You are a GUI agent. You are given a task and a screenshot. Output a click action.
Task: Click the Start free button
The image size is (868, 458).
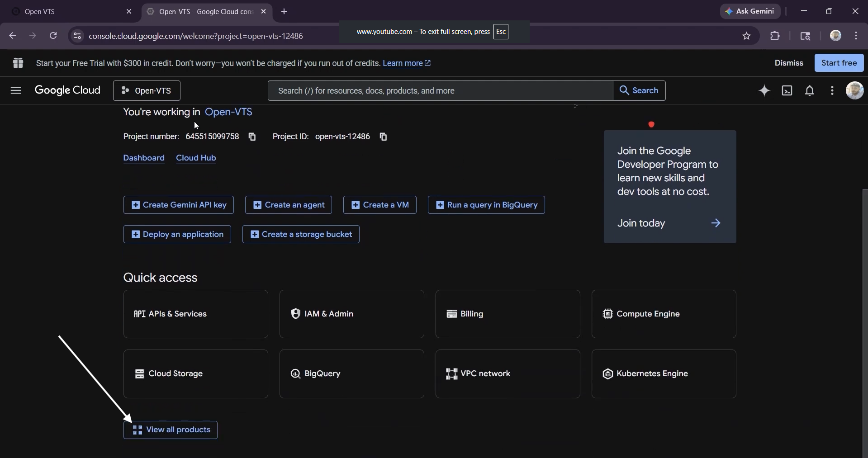pos(839,63)
